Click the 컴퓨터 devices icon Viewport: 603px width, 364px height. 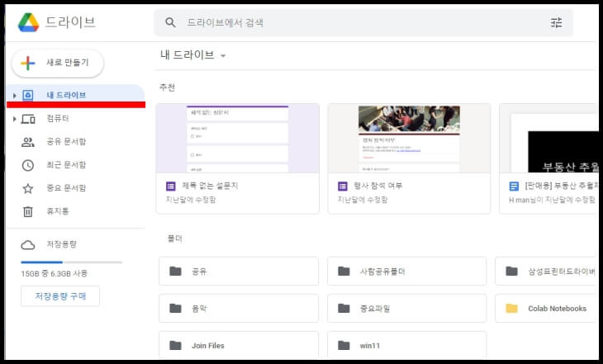[x=28, y=119]
